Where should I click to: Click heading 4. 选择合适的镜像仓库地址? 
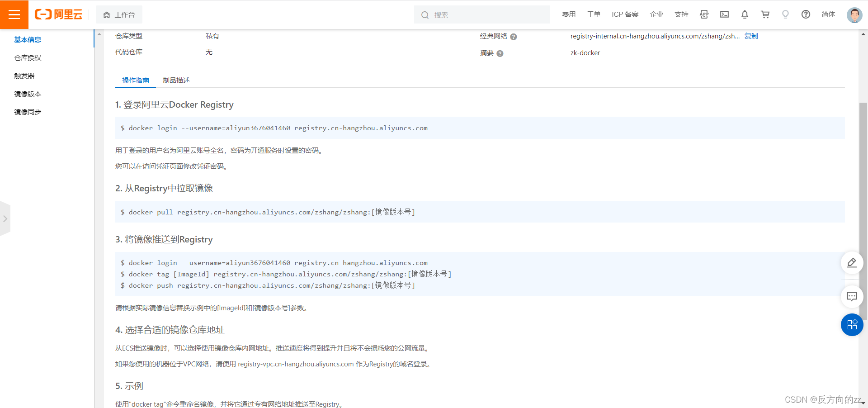point(170,330)
